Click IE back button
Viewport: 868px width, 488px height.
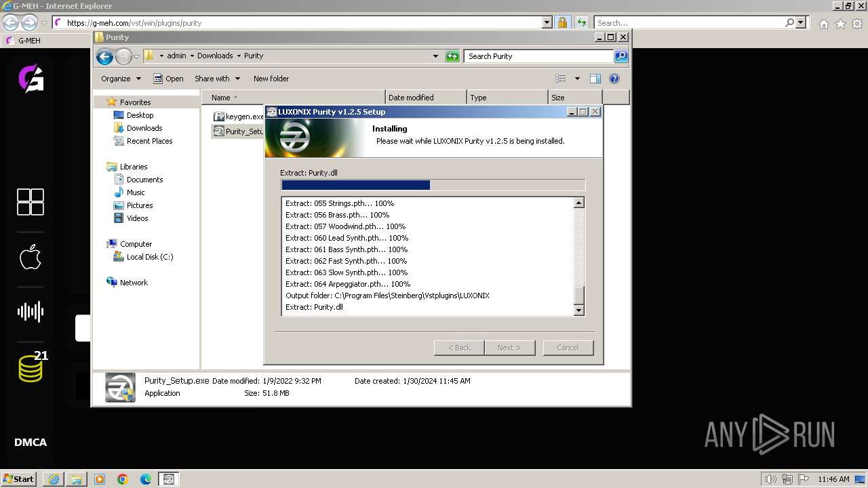point(10,22)
